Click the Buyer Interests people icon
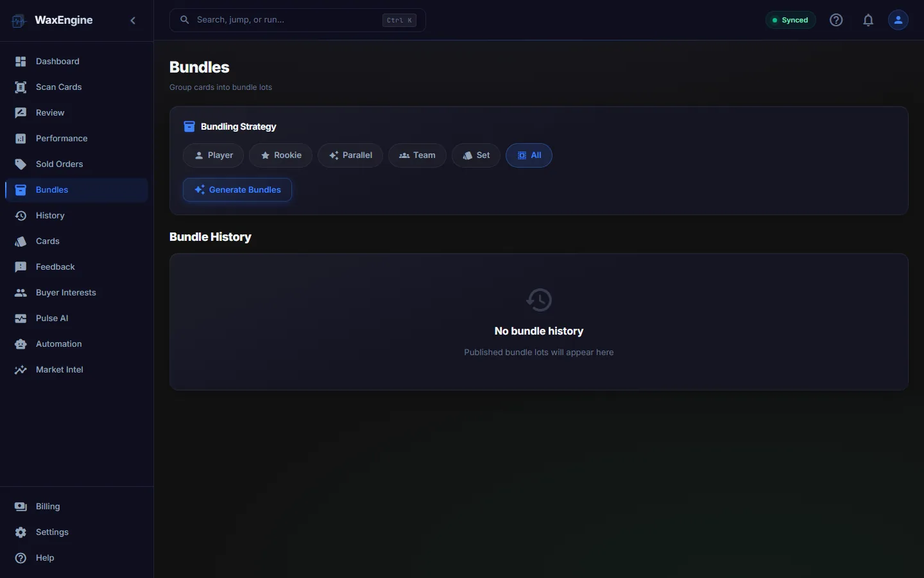This screenshot has width=924, height=578. point(21,293)
